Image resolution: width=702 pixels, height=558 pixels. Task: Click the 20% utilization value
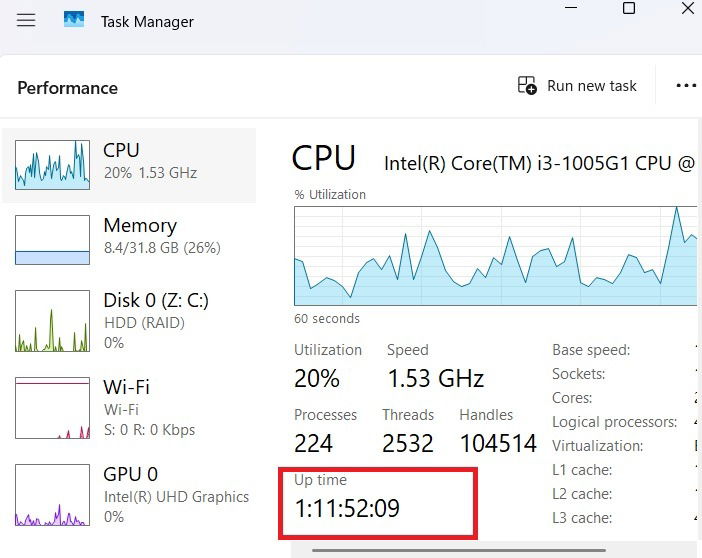[317, 378]
